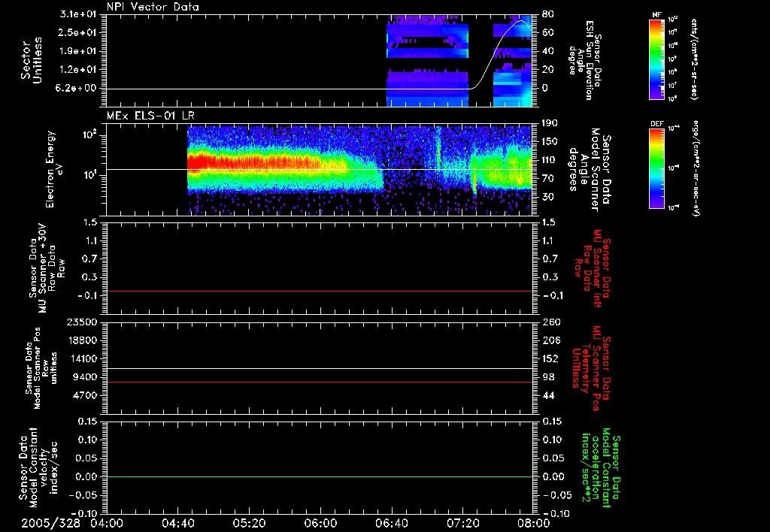
Task: Click the green zero line in the velocity panel
Action: (319, 476)
